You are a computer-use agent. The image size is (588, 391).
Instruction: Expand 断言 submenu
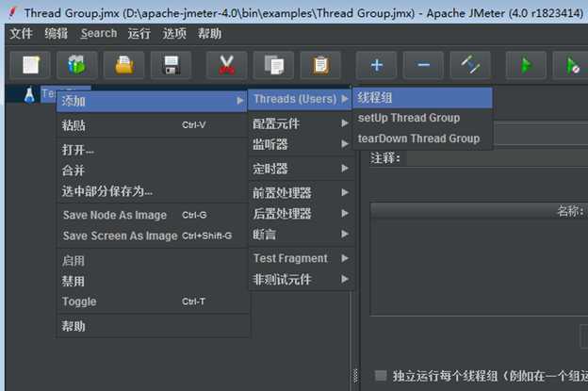pos(301,235)
